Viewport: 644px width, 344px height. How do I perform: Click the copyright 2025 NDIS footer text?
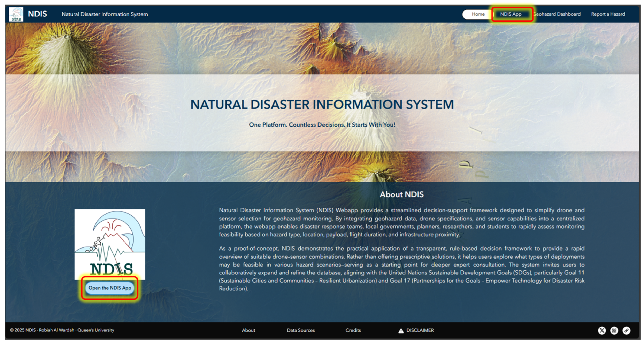pyautogui.click(x=62, y=330)
